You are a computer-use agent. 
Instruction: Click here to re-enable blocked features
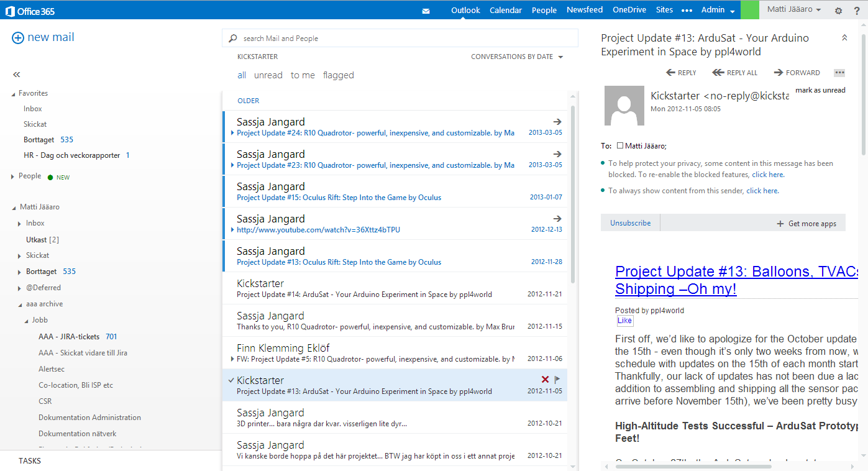768,175
